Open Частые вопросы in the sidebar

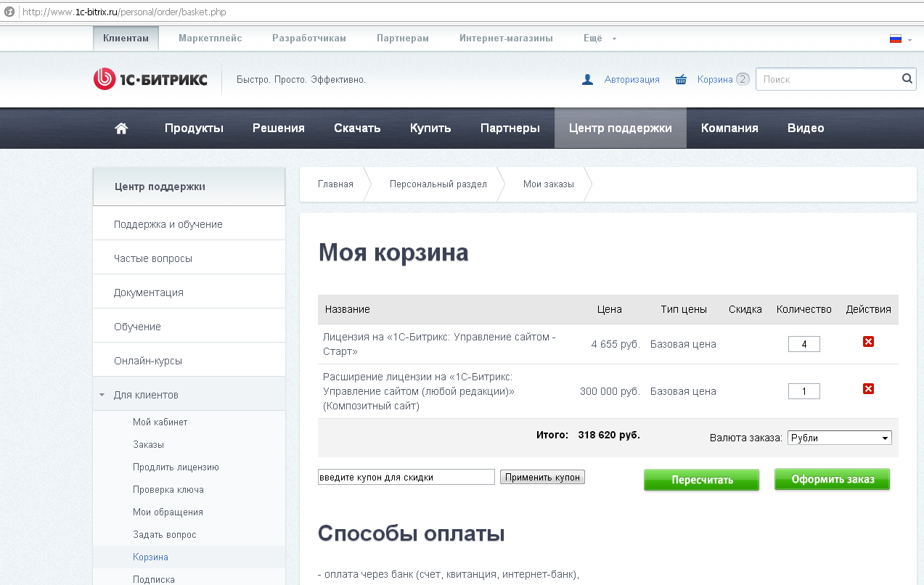[x=189, y=258]
